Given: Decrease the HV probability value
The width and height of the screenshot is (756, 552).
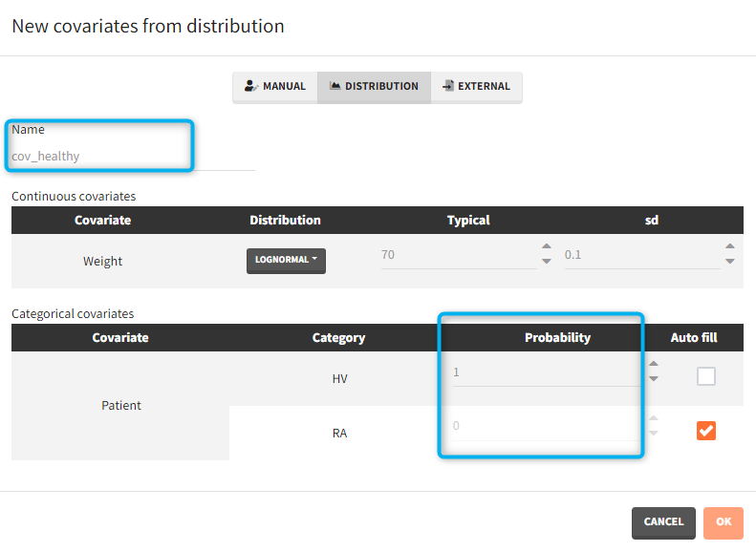Looking at the screenshot, I should [654, 379].
